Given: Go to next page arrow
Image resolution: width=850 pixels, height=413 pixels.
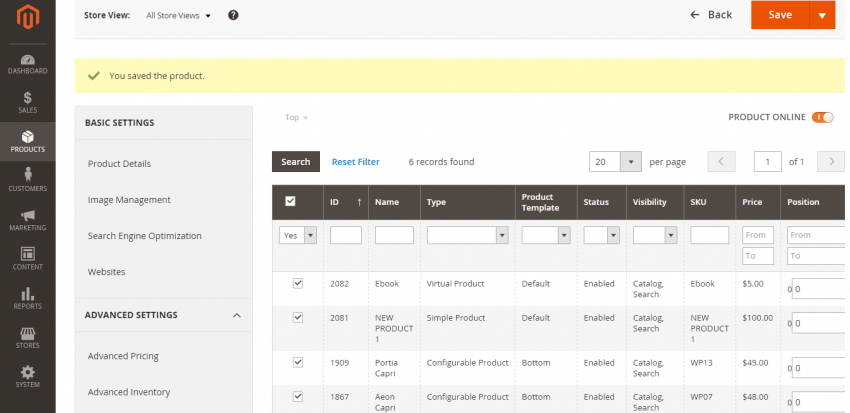Looking at the screenshot, I should point(831,162).
